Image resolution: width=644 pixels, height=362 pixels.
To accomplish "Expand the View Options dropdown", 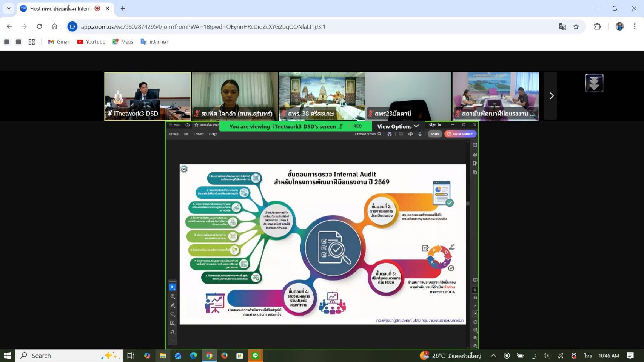I will tap(398, 126).
